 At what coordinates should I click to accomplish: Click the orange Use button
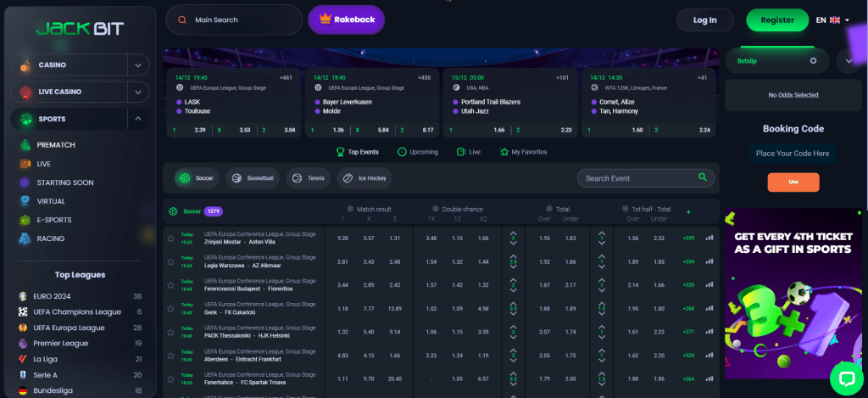tap(793, 182)
